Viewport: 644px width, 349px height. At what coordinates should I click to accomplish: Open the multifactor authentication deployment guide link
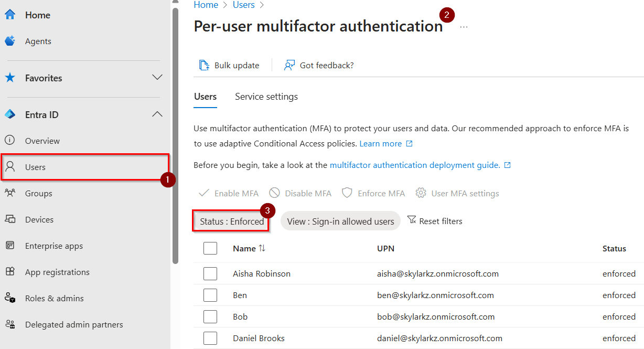click(415, 164)
